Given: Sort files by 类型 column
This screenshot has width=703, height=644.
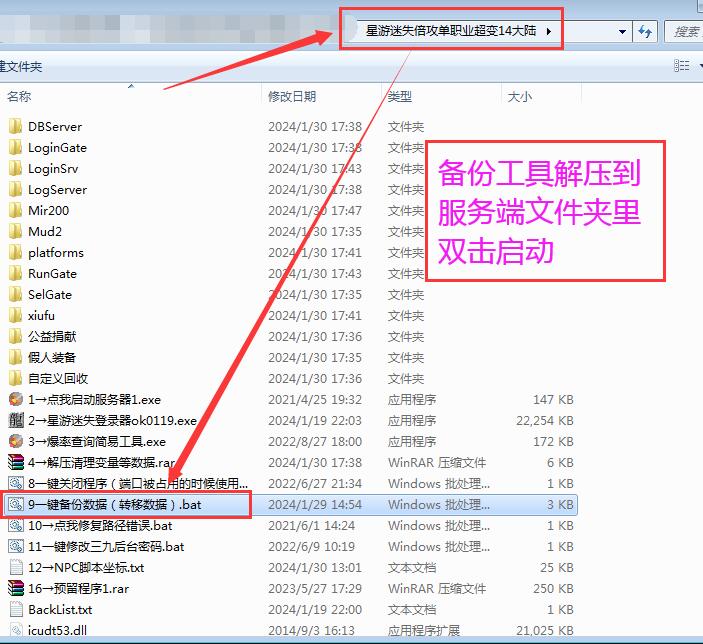Looking at the screenshot, I should [x=400, y=97].
